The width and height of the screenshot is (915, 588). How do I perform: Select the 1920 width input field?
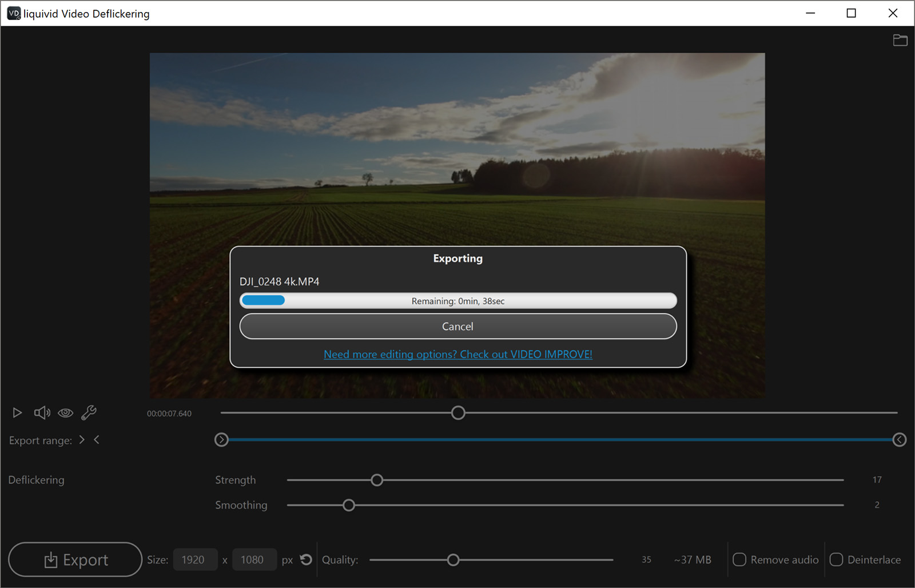195,559
